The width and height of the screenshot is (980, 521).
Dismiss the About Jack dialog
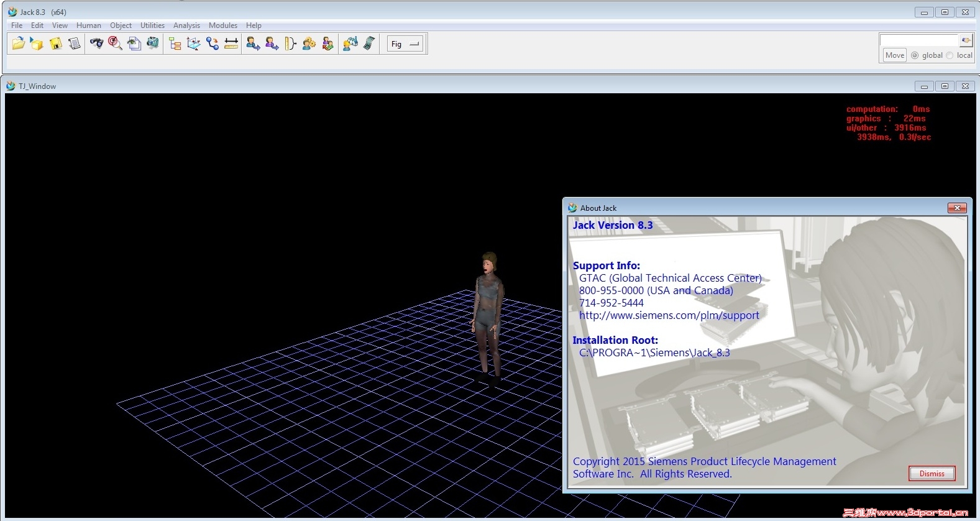(932, 474)
